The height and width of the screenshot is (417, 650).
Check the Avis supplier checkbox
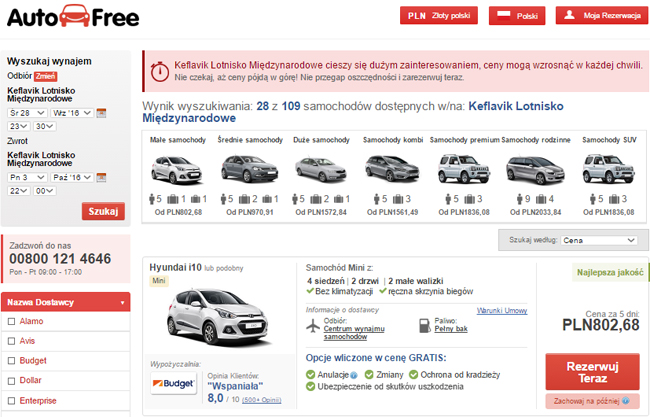[x=12, y=341]
